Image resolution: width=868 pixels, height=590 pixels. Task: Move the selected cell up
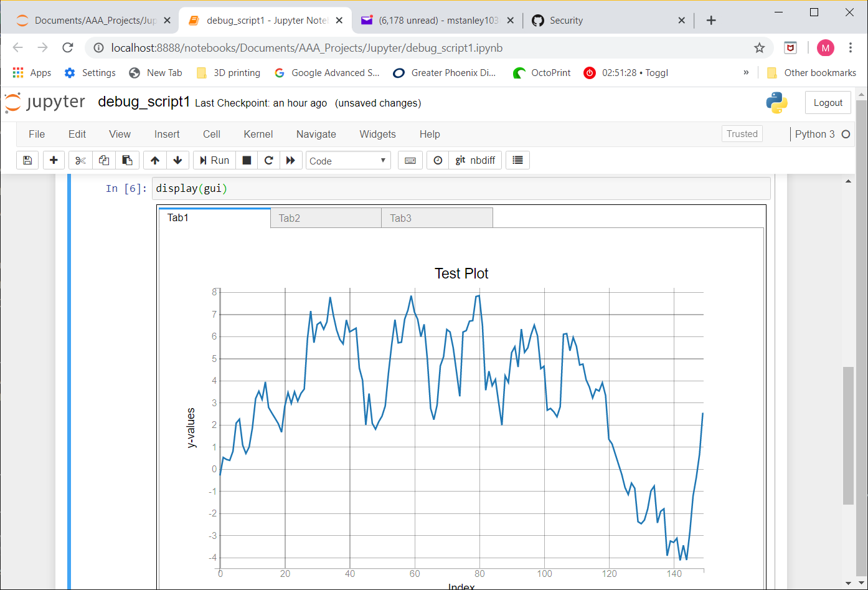pyautogui.click(x=154, y=160)
